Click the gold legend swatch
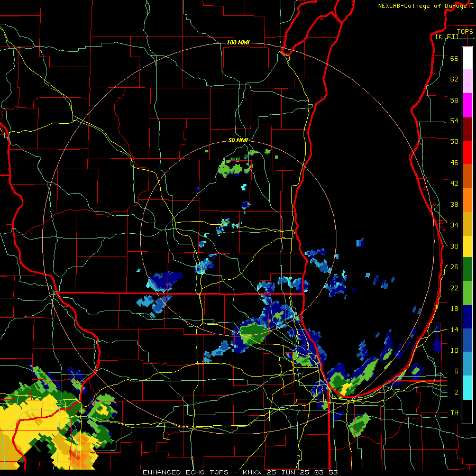The width and height of the screenshot is (476, 476). pyautogui.click(x=467, y=224)
